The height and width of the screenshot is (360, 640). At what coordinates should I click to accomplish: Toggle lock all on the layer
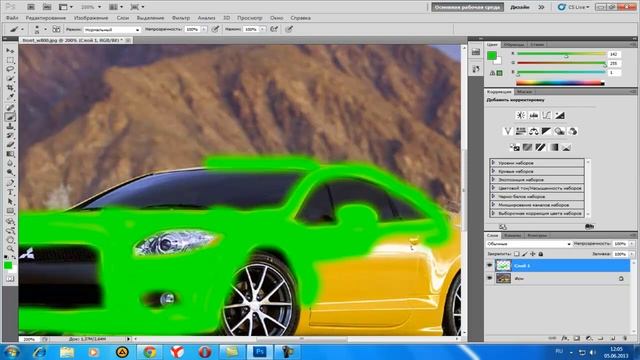click(x=541, y=254)
